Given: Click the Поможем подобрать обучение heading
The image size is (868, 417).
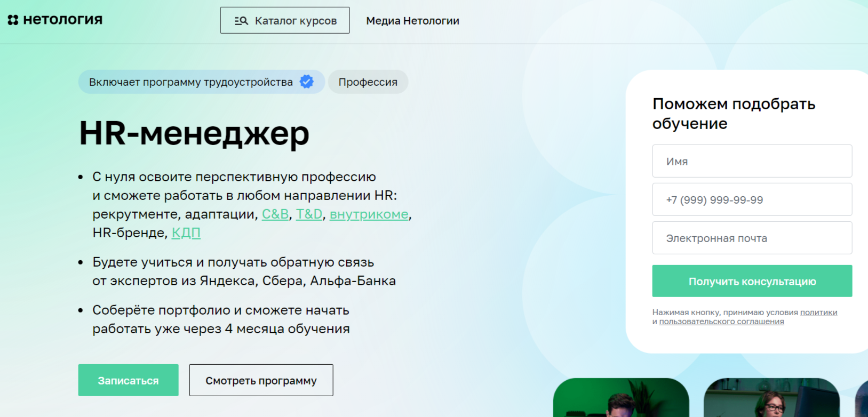Looking at the screenshot, I should [x=734, y=114].
